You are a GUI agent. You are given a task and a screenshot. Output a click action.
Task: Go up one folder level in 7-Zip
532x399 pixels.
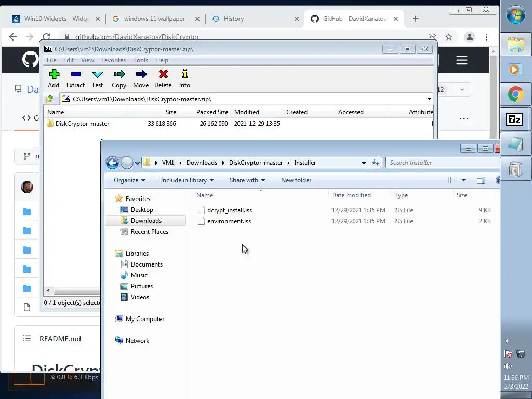pyautogui.click(x=50, y=99)
